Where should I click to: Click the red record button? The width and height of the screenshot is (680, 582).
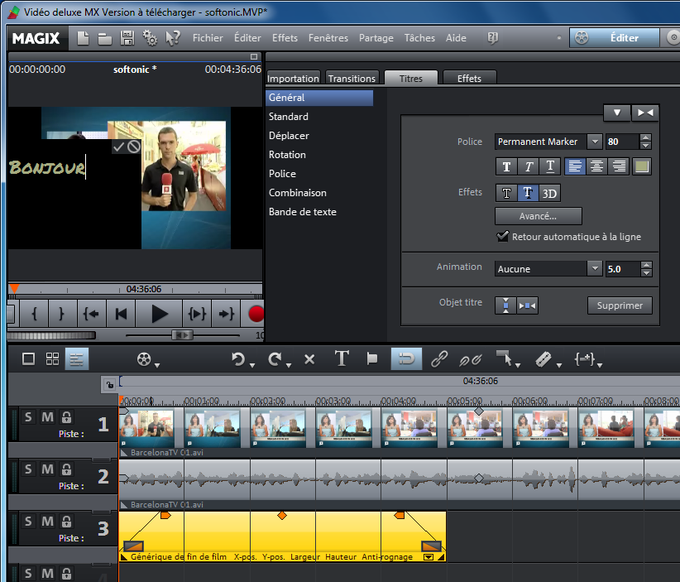coord(256,314)
